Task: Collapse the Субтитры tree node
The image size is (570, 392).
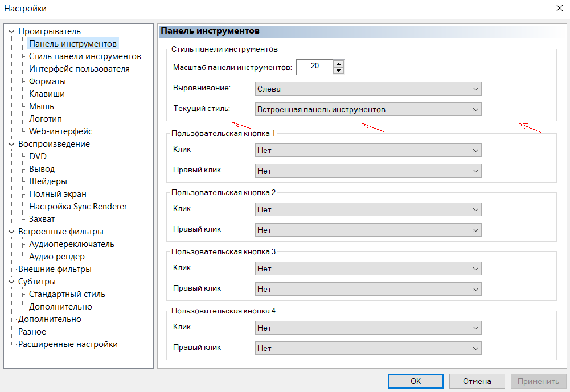Action: point(11,282)
